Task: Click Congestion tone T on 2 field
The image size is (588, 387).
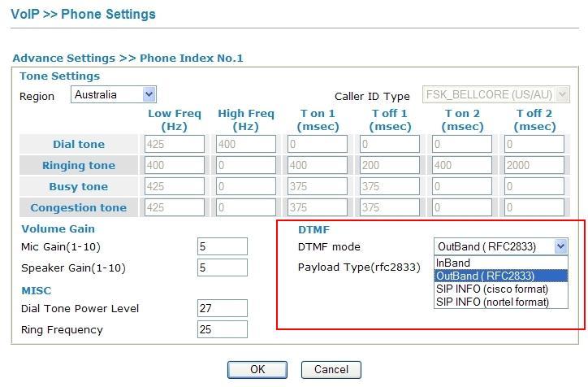Action: [461, 207]
